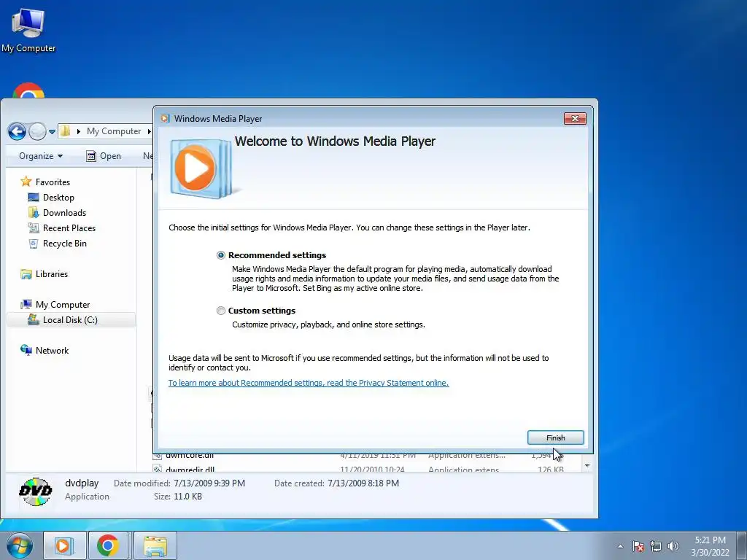Select Network in the navigation pane
Image resolution: width=747 pixels, height=560 pixels.
click(52, 350)
